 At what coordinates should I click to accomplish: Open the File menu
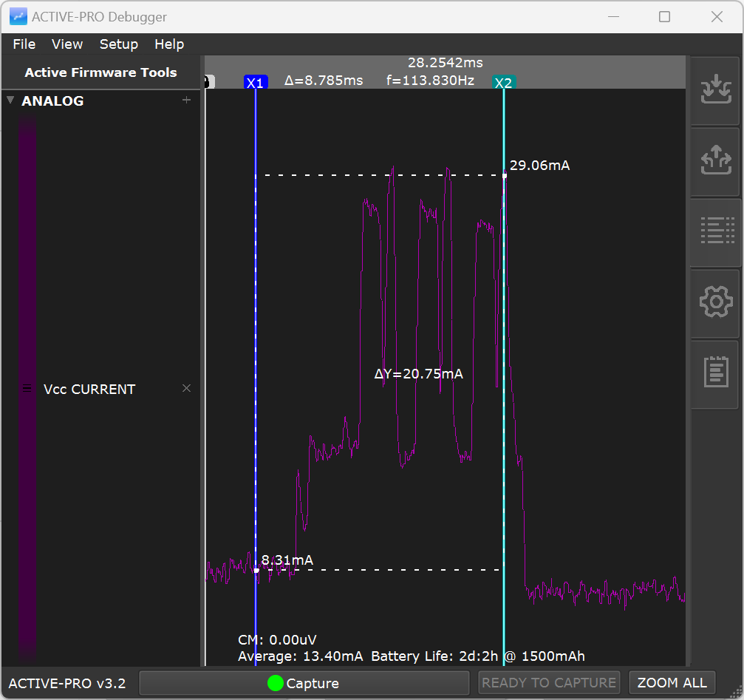[24, 44]
